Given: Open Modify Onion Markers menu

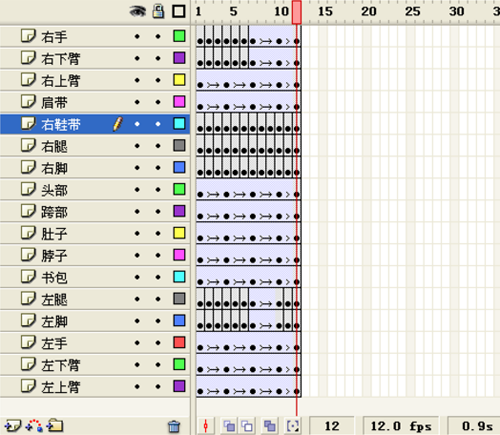Looking at the screenshot, I should [x=293, y=426].
